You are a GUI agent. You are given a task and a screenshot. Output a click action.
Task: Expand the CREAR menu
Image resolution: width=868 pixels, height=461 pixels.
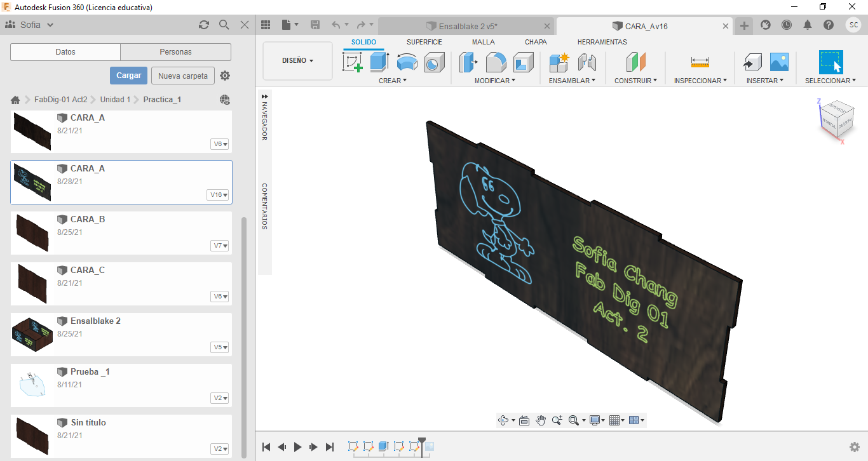tap(393, 81)
